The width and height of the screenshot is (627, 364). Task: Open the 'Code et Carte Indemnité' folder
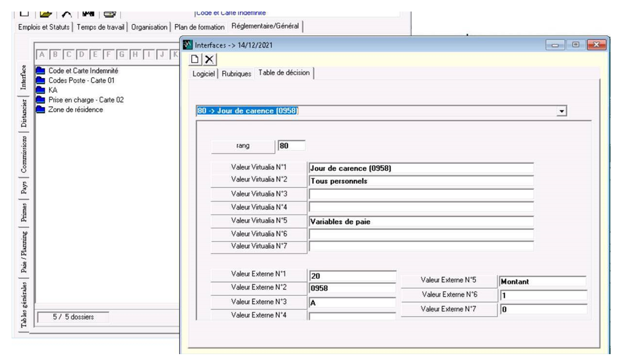click(83, 70)
